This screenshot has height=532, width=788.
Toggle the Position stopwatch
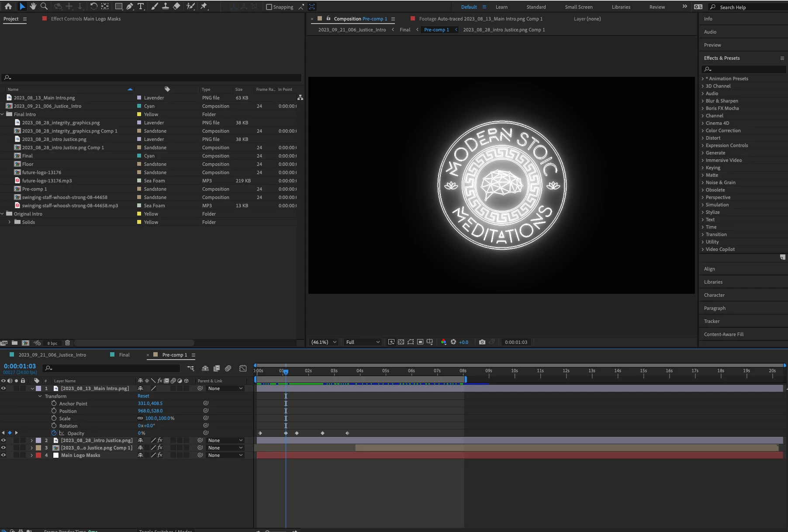click(x=54, y=411)
